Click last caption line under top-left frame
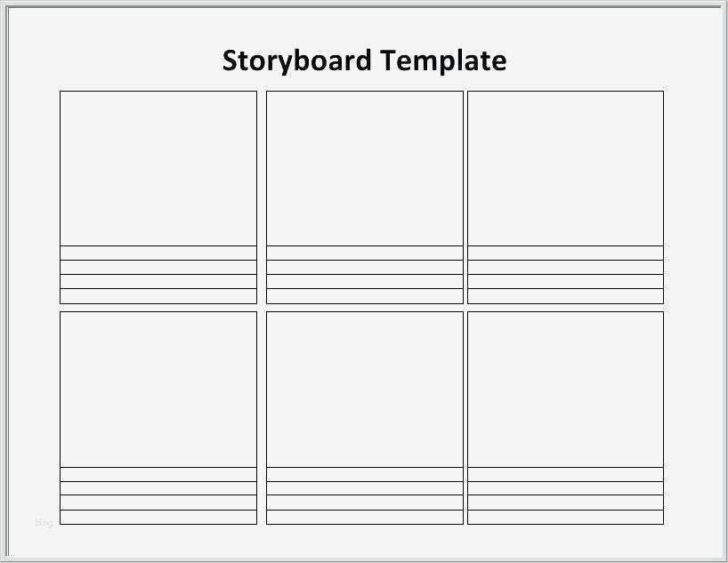728x563 pixels. click(x=158, y=296)
